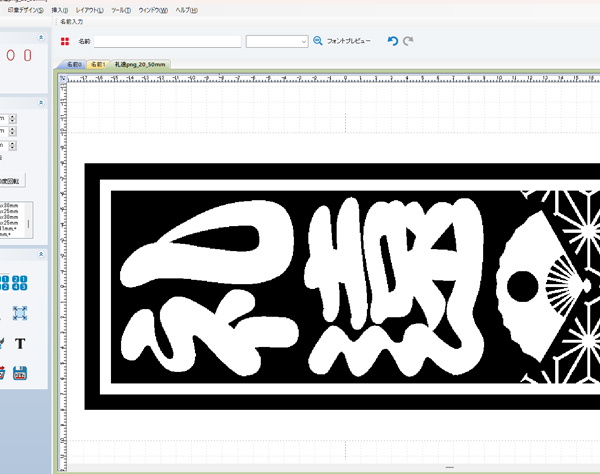
Task: Collapse the tool icons panel section
Action: pos(41,254)
